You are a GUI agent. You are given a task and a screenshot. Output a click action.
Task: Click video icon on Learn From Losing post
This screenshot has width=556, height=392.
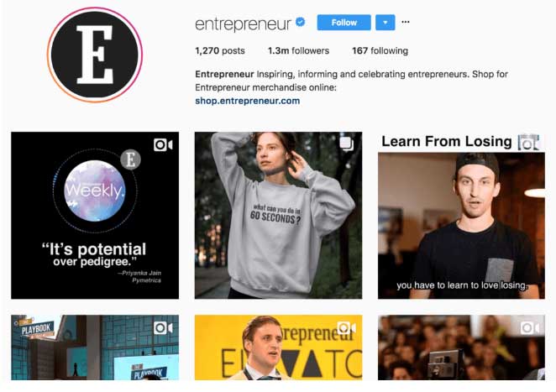(528, 142)
